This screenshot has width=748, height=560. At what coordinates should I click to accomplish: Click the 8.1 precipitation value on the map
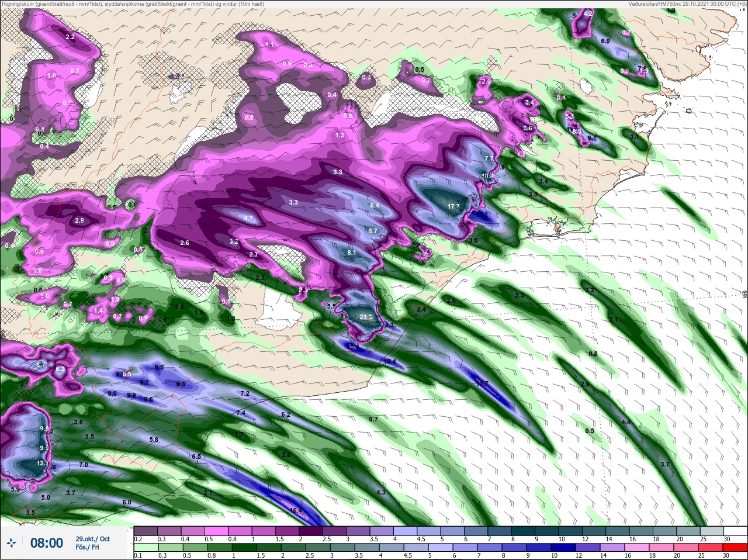tap(352, 253)
